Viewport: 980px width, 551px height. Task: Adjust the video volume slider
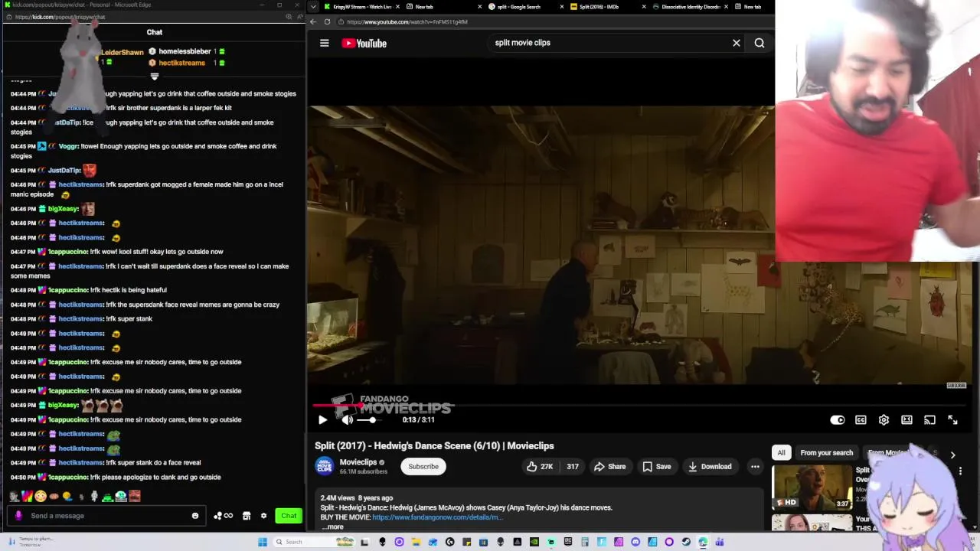pyautogui.click(x=367, y=419)
